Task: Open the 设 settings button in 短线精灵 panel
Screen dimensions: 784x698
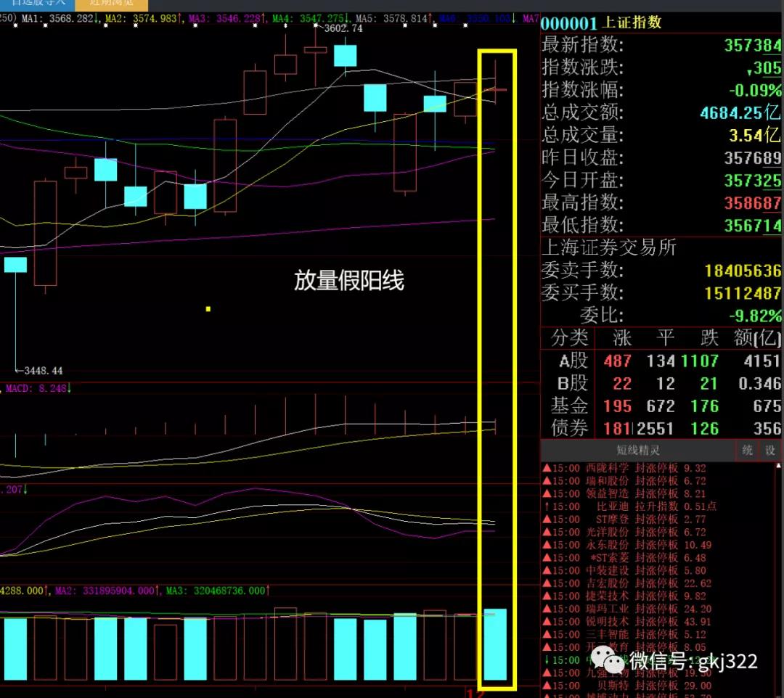Action: 770,450
